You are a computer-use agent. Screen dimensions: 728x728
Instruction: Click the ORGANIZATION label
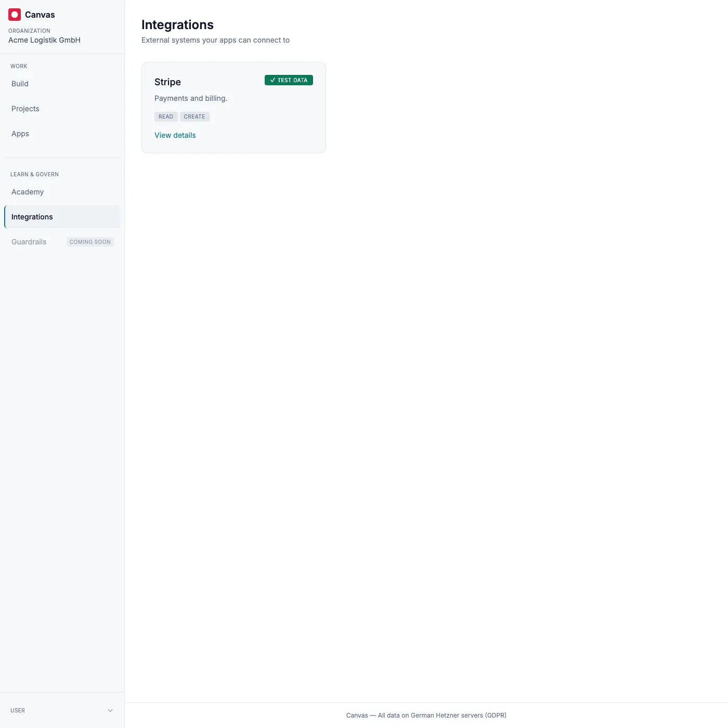[x=29, y=31]
